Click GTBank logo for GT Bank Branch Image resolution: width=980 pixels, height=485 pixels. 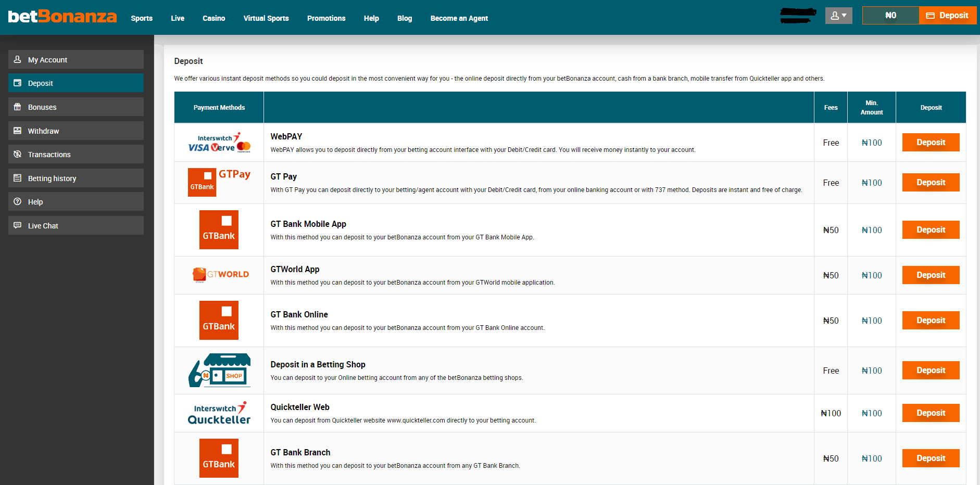219,458
